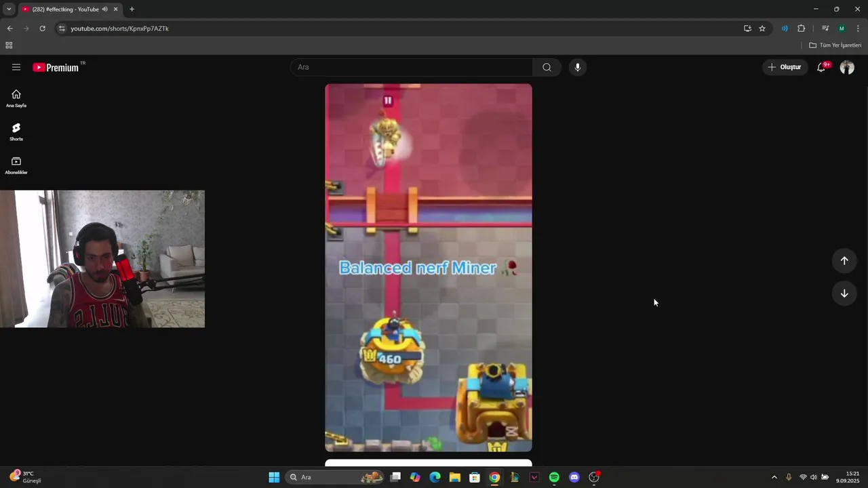Click the magnifier search button
Image resolution: width=868 pixels, height=488 pixels.
coord(547,67)
